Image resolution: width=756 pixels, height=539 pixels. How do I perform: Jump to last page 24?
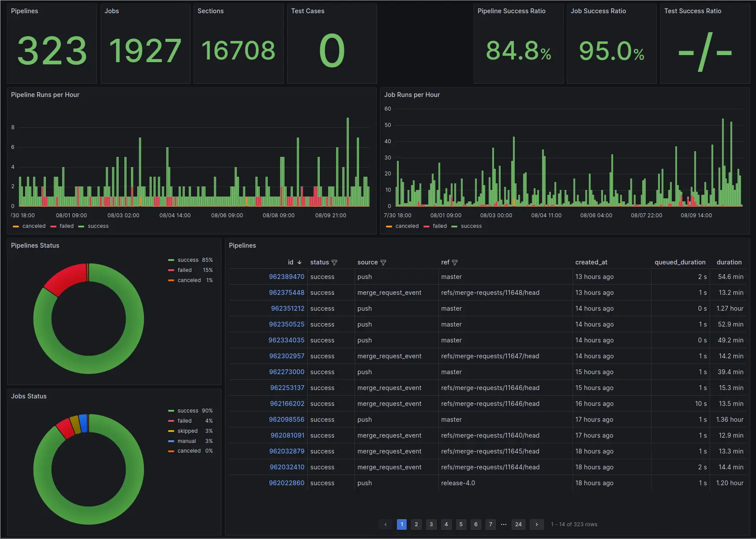tap(519, 524)
